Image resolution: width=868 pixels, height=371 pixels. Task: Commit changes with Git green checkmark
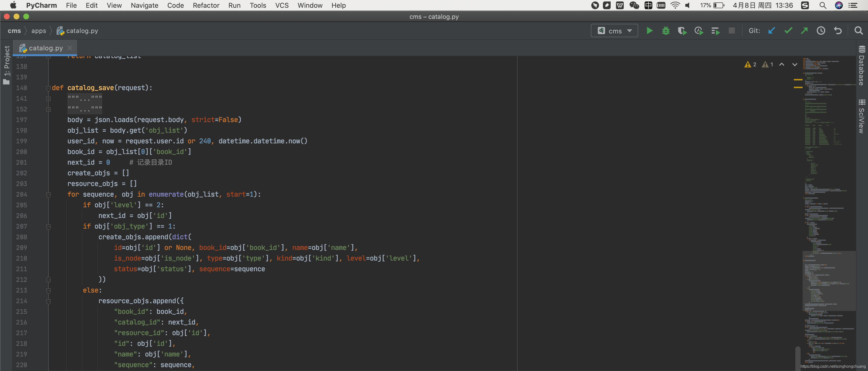click(788, 31)
